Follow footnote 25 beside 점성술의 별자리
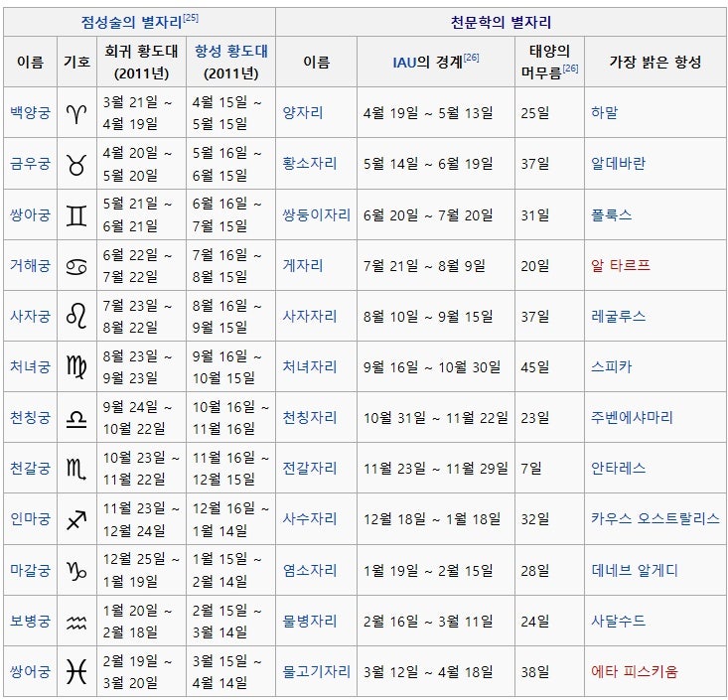728x700 pixels. click(x=191, y=18)
